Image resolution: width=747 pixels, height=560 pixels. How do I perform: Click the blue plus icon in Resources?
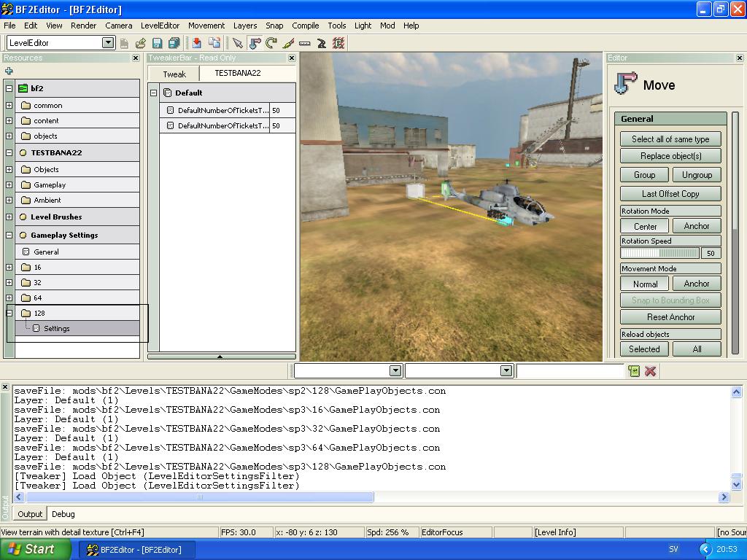click(9, 71)
